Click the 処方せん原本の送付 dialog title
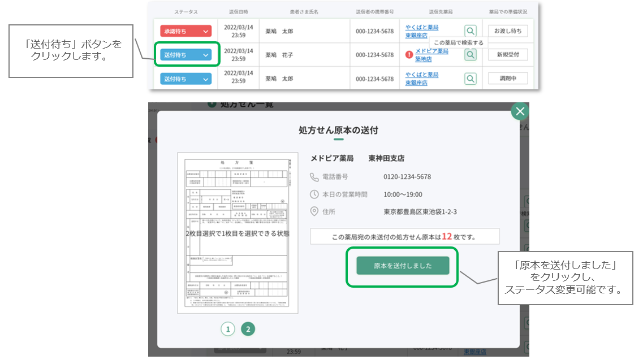 point(338,131)
